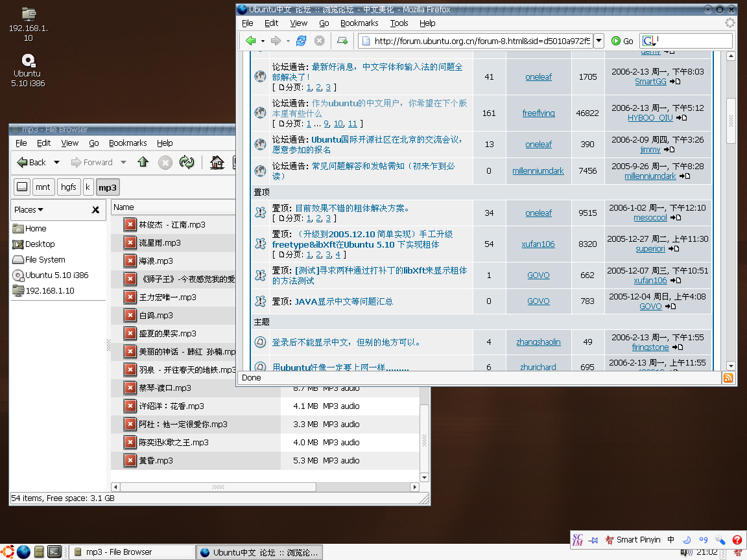The image size is (747, 560).
Task: Toggle the mp3 path button
Action: coord(107,187)
